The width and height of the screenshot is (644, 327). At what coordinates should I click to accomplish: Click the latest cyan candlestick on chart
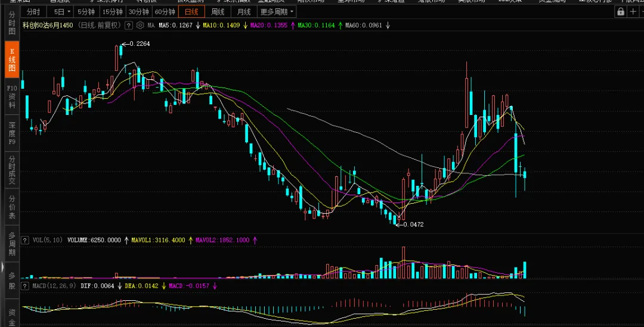[525, 175]
